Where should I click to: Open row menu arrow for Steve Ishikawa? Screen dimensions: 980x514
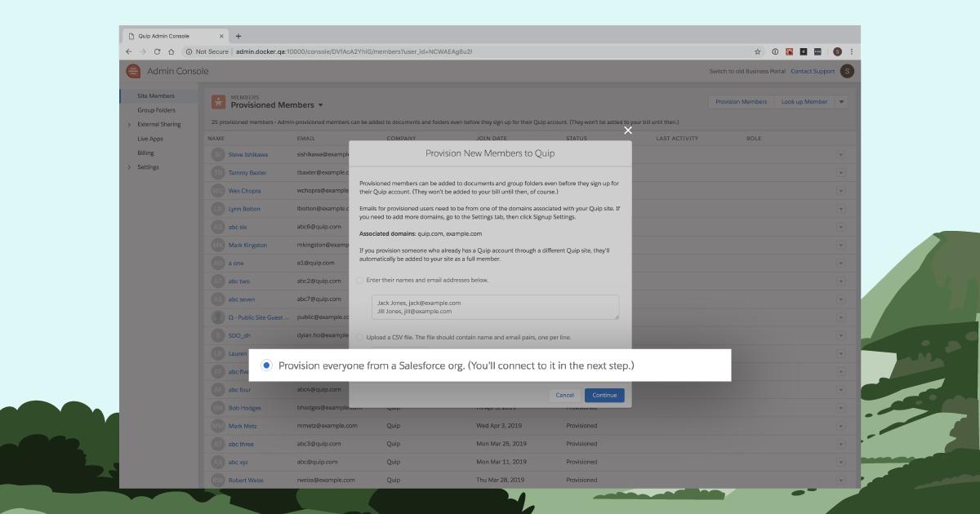(x=840, y=154)
